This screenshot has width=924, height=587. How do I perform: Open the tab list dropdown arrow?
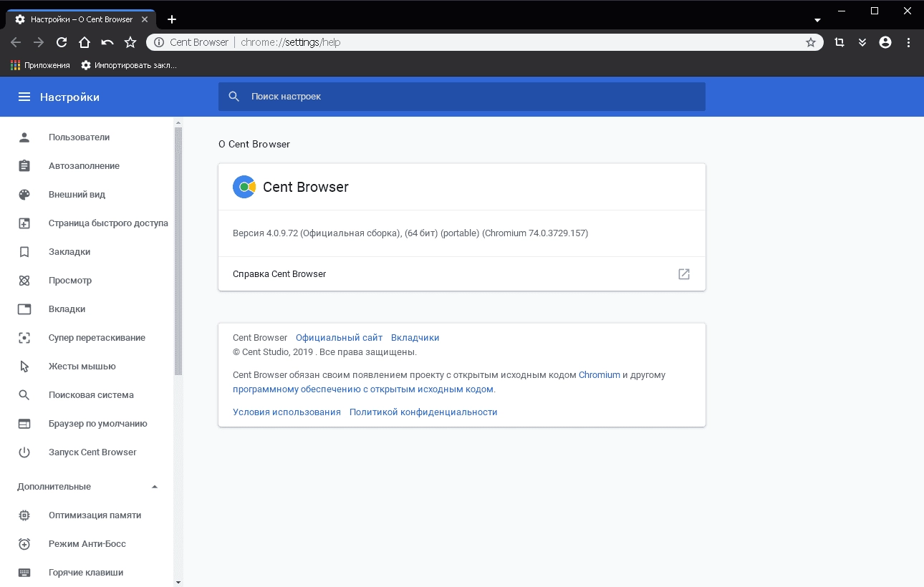pos(817,20)
